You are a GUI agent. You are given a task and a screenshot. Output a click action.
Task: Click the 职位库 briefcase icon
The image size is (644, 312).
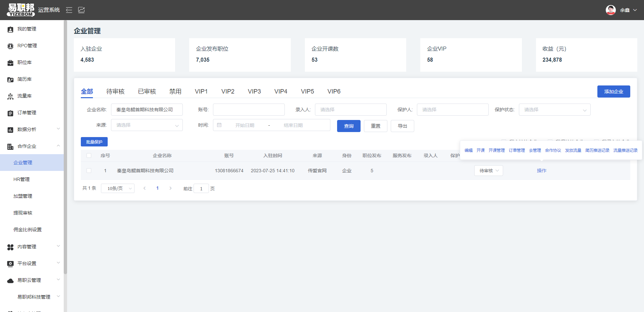click(10, 63)
